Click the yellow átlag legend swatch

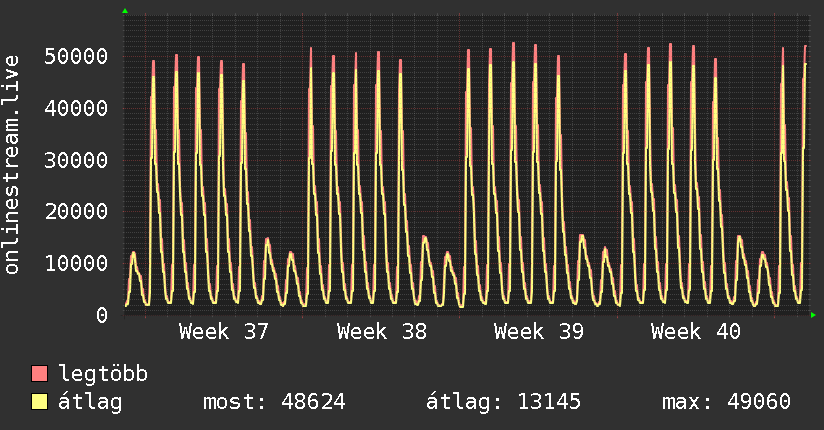click(x=39, y=401)
